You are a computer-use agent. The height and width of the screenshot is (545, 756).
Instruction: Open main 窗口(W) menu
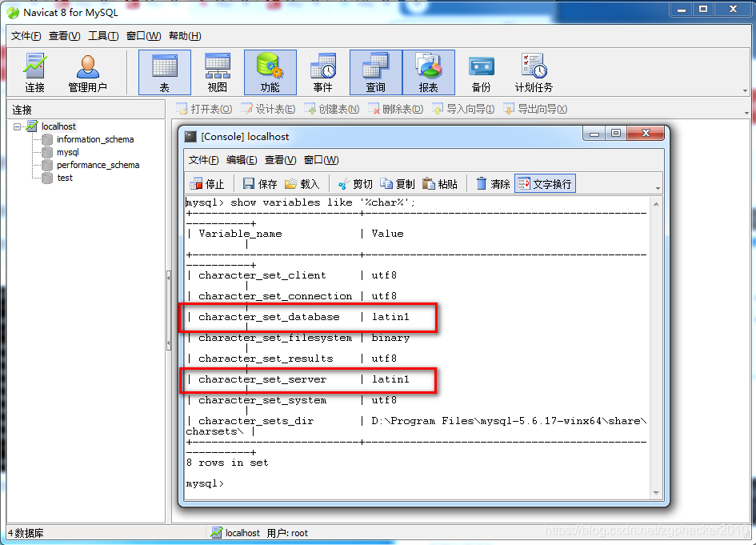click(143, 36)
